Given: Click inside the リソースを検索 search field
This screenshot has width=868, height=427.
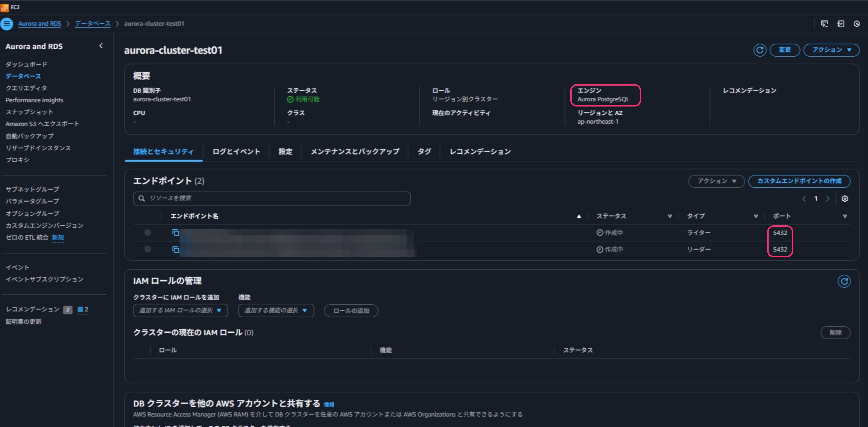Looking at the screenshot, I should [271, 198].
